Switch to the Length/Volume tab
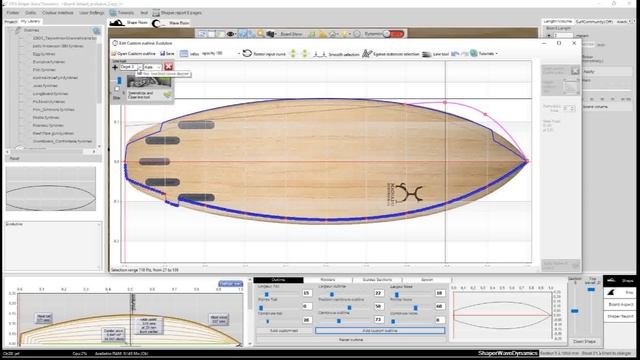Image resolution: width=640 pixels, height=360 pixels. (557, 21)
